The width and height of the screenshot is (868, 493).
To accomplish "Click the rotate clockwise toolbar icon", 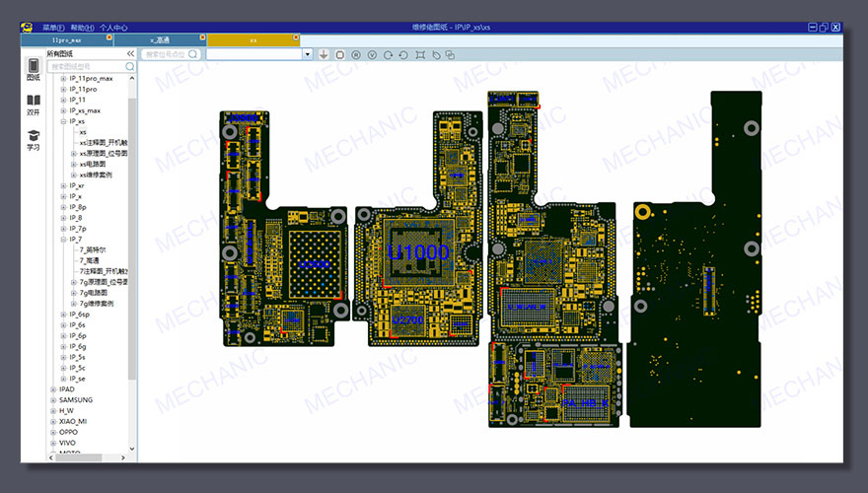I will point(388,54).
